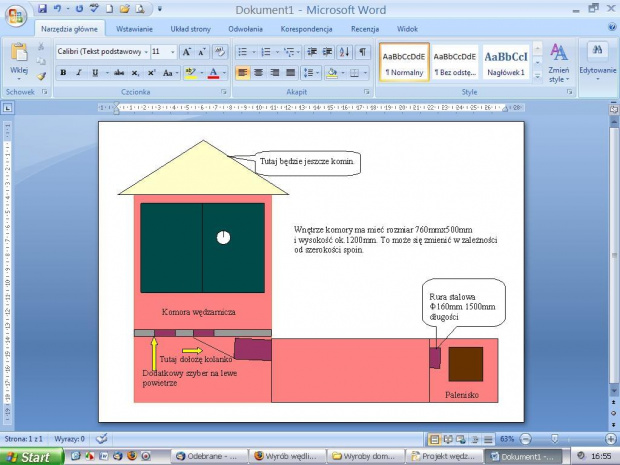Show paragraph formatting marks
620x465 pixels.
[x=362, y=52]
